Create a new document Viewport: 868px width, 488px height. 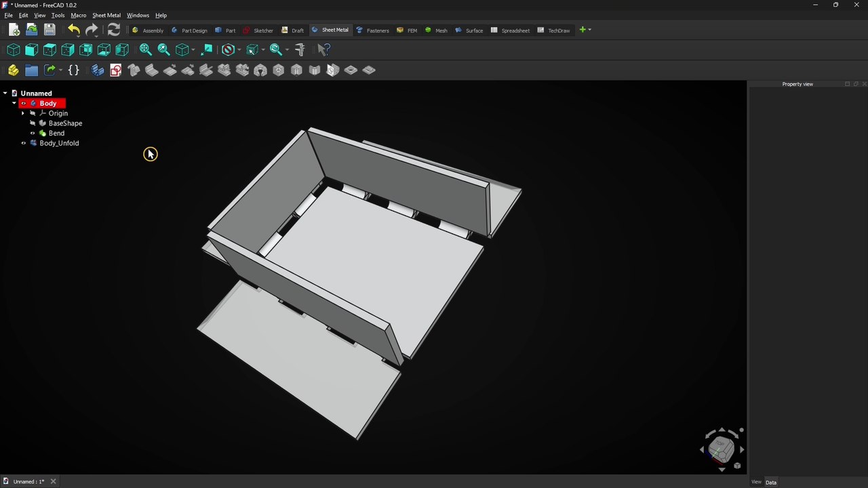tap(14, 30)
